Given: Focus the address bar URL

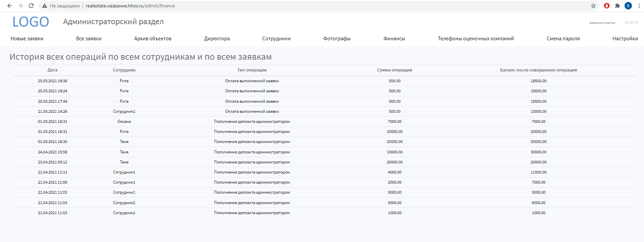Looking at the screenshot, I should click(130, 6).
